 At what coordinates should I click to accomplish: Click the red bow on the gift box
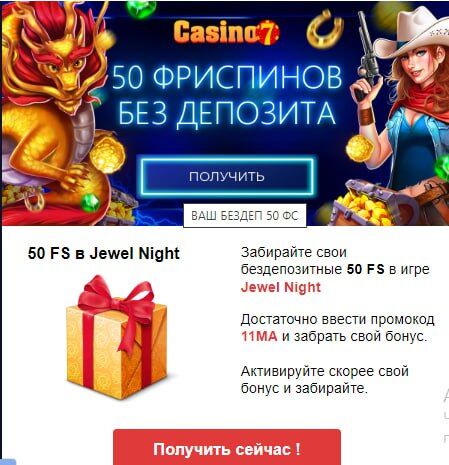coord(117,303)
